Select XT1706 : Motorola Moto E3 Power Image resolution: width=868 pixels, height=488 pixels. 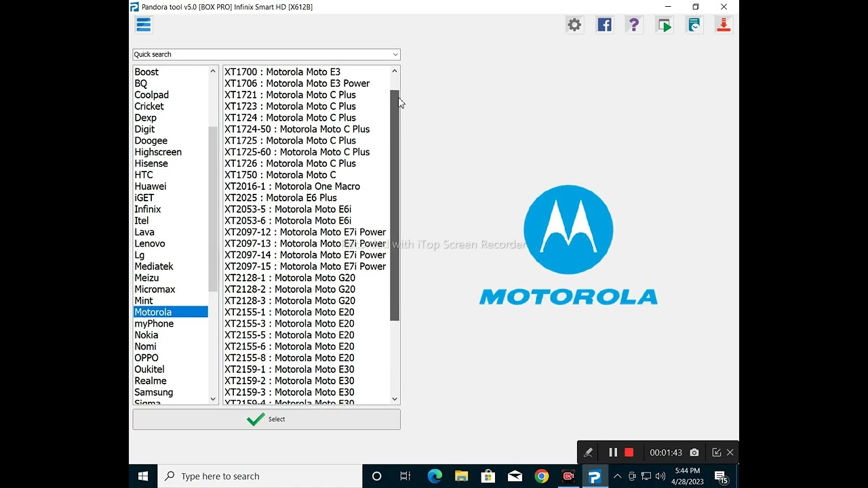(x=297, y=83)
